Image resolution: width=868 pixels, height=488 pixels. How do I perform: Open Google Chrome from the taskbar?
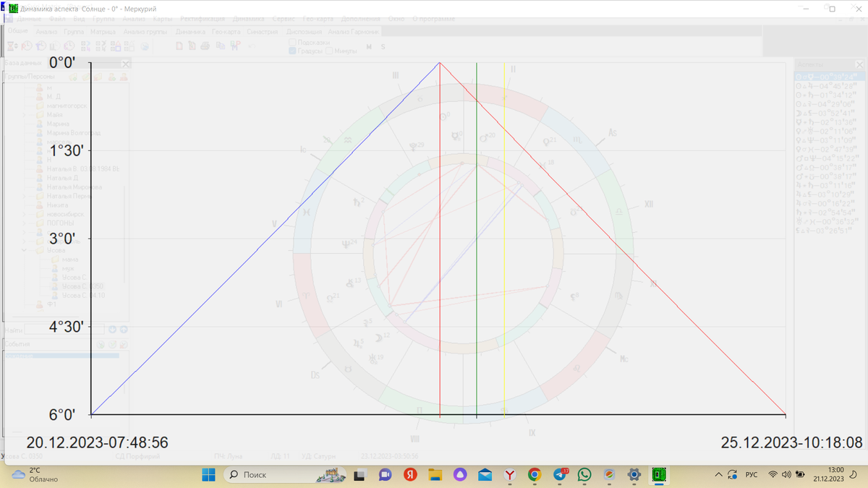tap(535, 474)
